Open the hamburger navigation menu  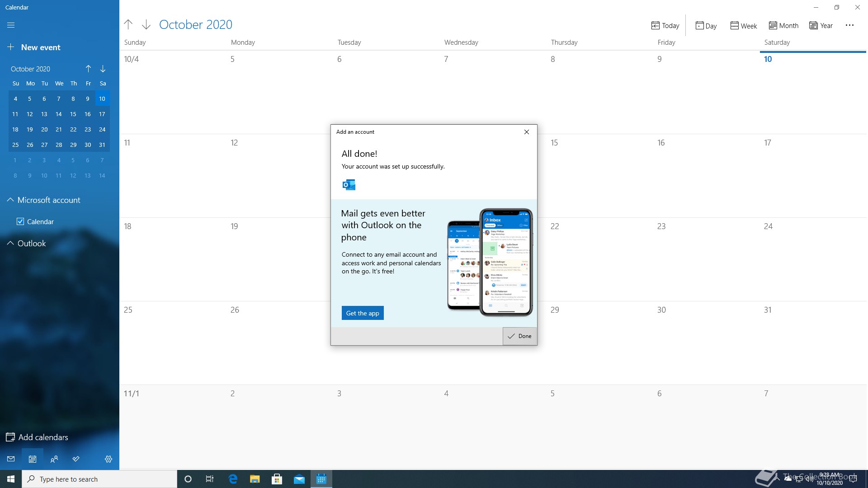[x=11, y=25]
